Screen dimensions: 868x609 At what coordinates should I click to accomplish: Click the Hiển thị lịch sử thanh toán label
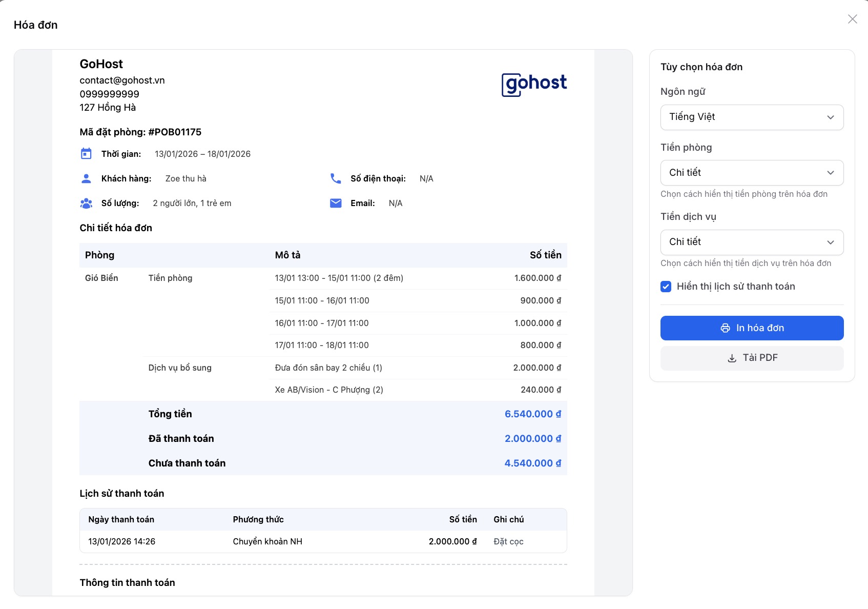tap(735, 287)
